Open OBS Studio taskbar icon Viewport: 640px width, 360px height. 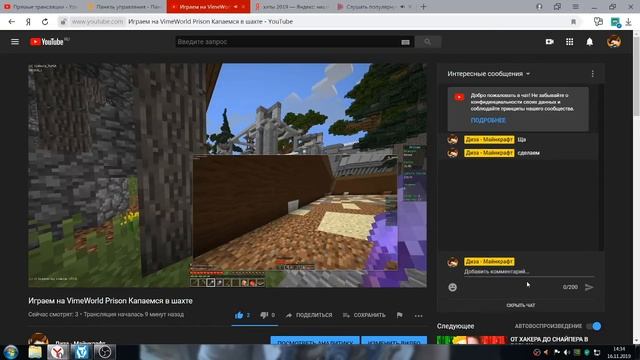point(105,352)
